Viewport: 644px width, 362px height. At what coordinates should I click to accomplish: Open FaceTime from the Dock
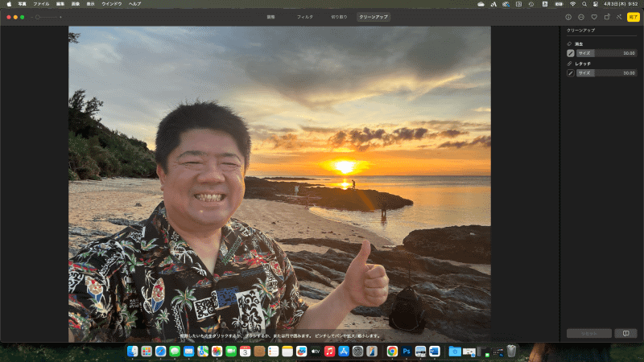(x=231, y=352)
